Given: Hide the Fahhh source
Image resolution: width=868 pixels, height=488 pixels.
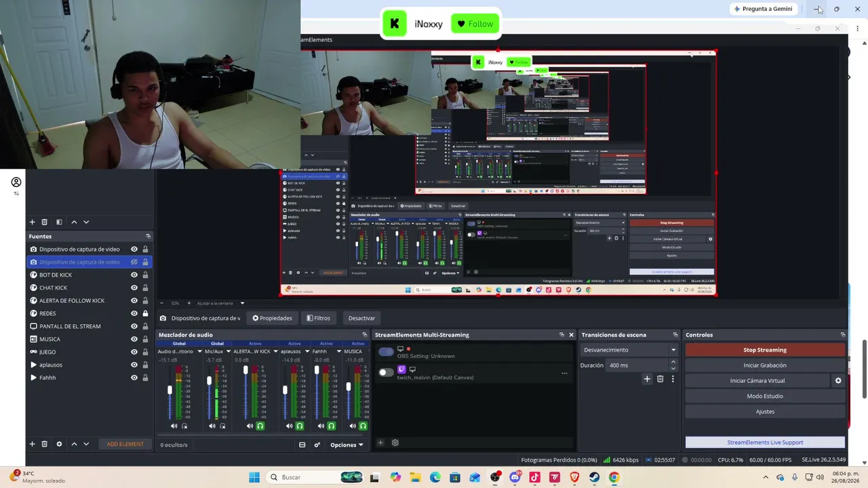Looking at the screenshot, I should (x=134, y=378).
